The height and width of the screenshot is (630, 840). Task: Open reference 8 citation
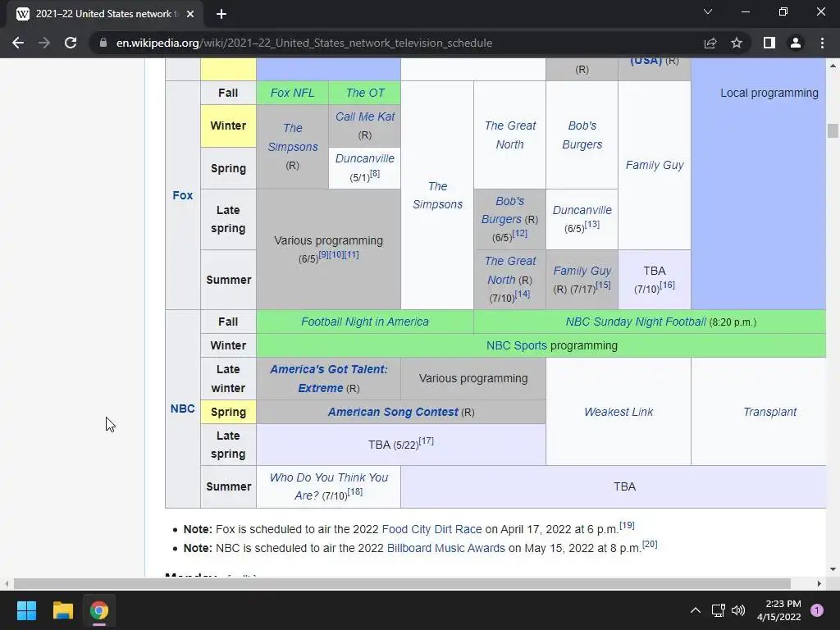(x=375, y=173)
